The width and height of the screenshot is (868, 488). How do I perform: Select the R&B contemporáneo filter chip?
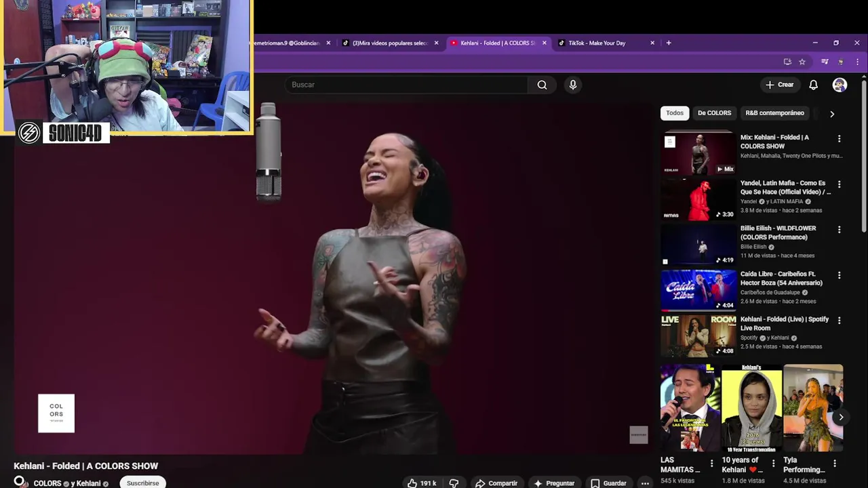[774, 113]
